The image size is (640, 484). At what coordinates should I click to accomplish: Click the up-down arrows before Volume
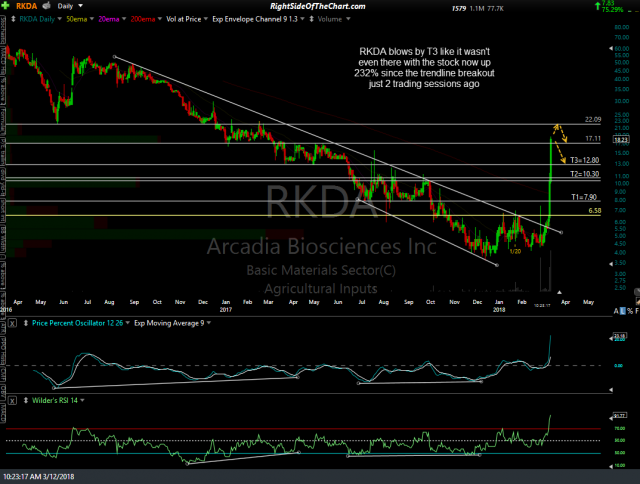coord(312,19)
